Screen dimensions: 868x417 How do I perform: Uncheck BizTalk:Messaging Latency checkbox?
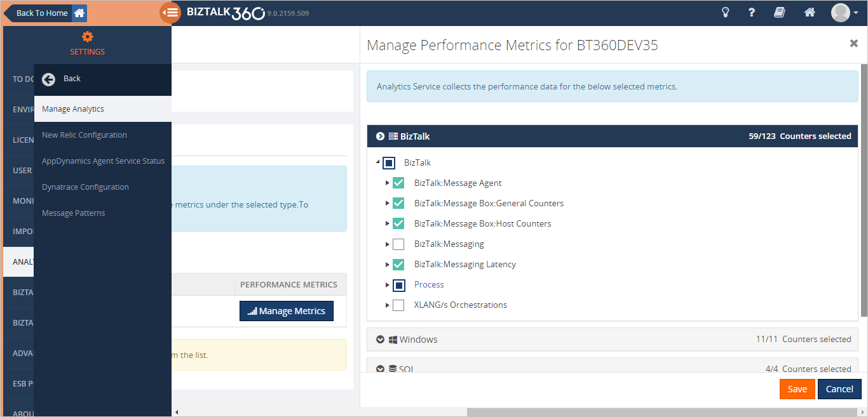(398, 265)
